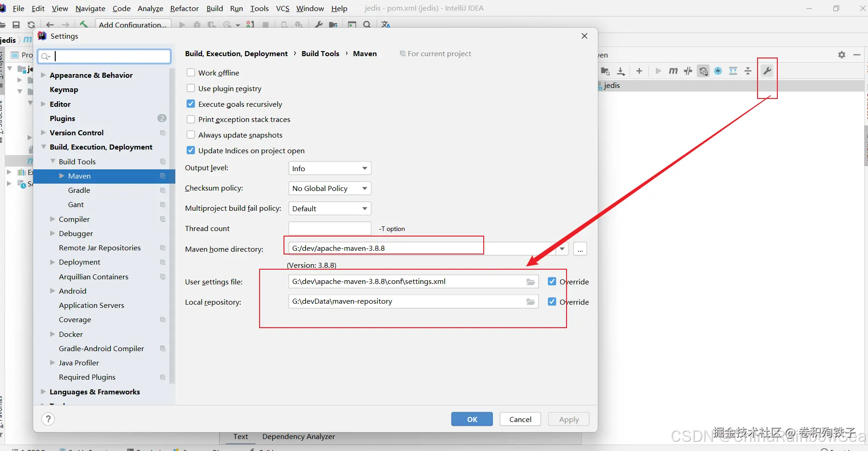Click the main toolbar Run triangle icon
This screenshot has width=868, height=451.
182,25
